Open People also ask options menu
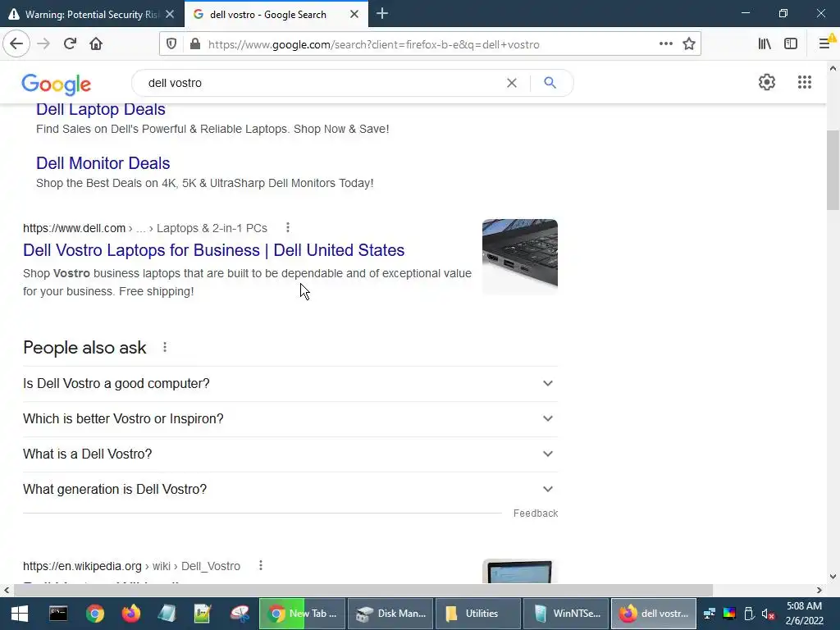Screen dimensions: 840x630 pos(165,348)
